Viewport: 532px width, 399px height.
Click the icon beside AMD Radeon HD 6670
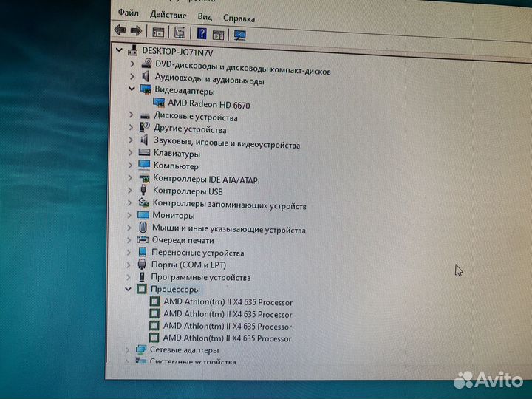click(159, 102)
